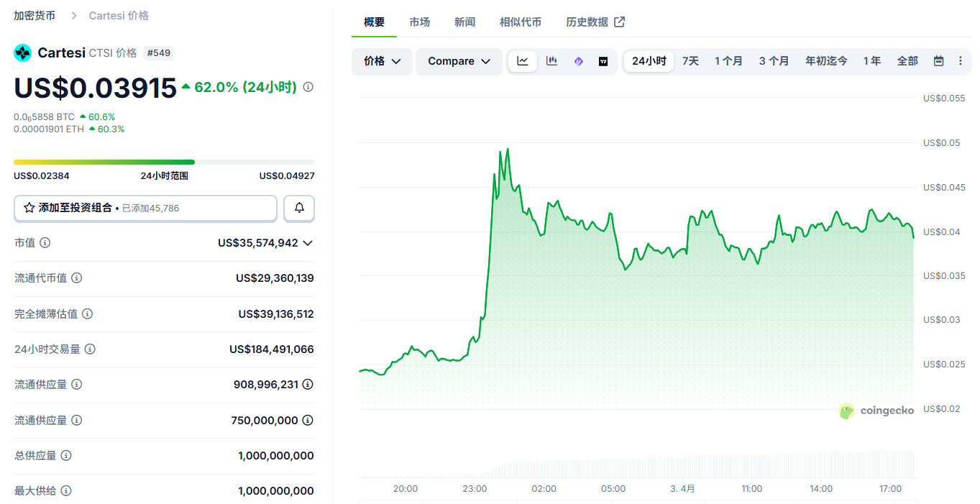Click the three-dot chart options icon
Image resolution: width=980 pixels, height=504 pixels.
[961, 61]
